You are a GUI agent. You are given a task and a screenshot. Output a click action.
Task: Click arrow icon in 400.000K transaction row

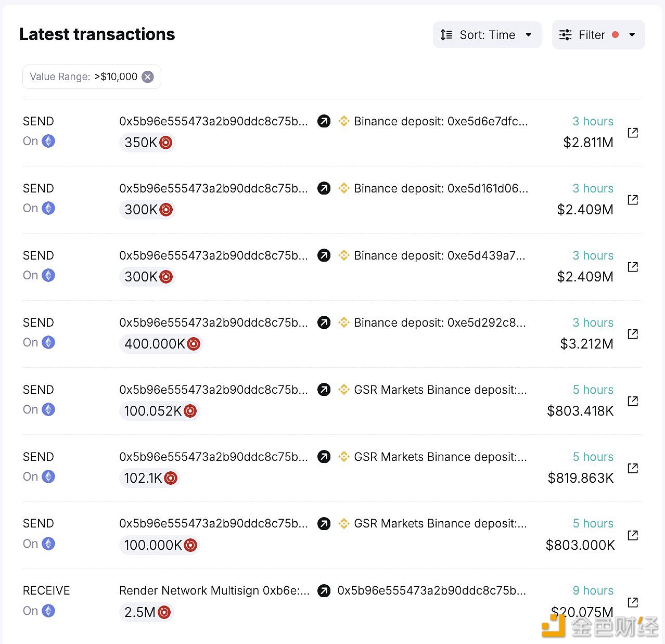(324, 323)
